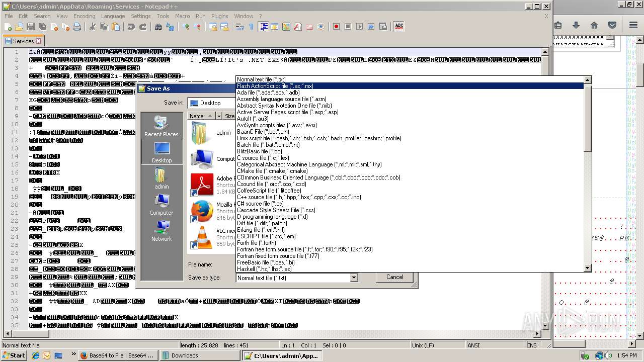Select Desktop in Save As places bar

[x=162, y=152]
